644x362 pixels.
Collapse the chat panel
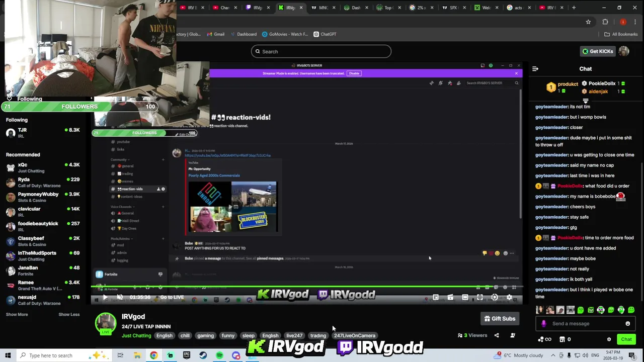coord(535,69)
